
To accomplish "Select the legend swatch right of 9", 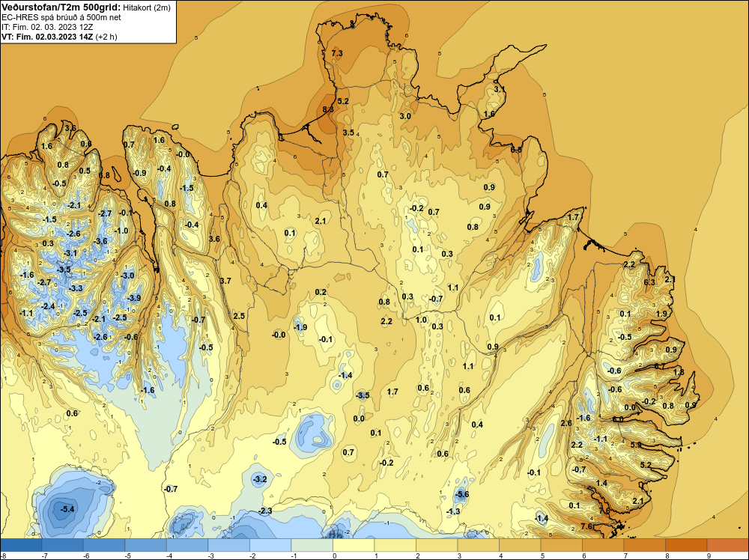I will coord(727,545).
